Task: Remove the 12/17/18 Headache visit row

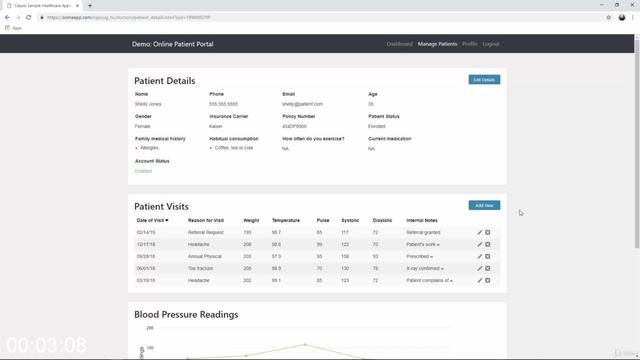Action: (487, 244)
